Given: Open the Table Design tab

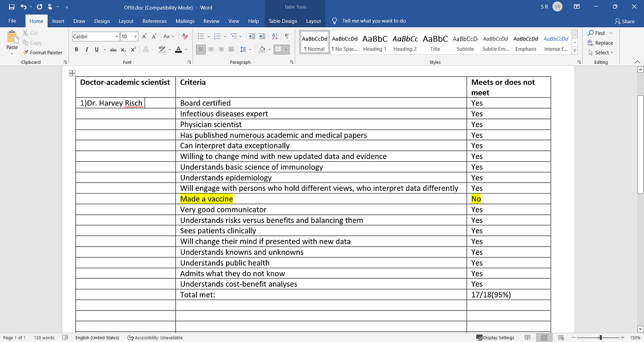Looking at the screenshot, I should tap(283, 21).
